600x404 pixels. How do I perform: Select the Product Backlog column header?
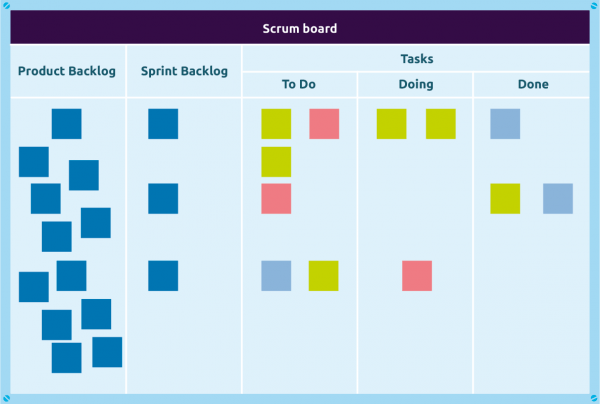[67, 71]
